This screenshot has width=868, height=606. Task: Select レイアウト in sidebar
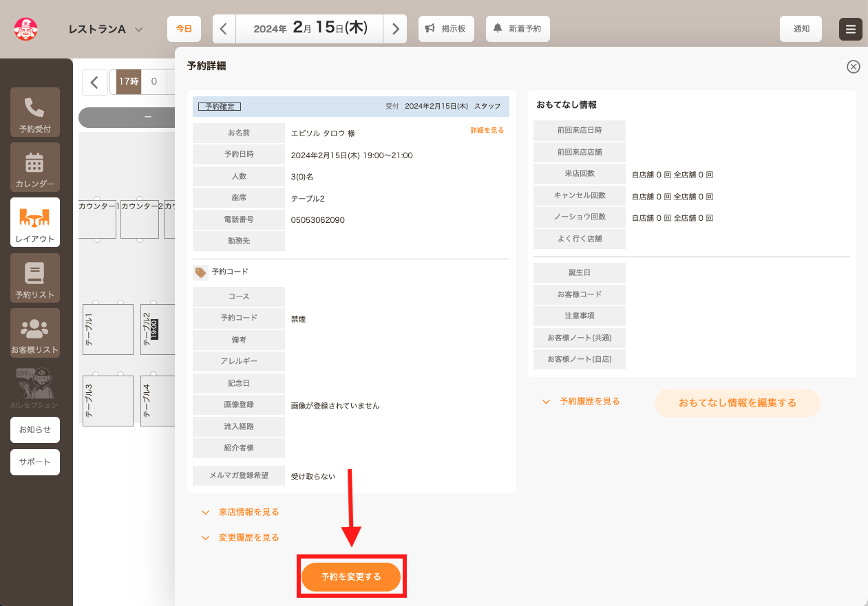[35, 222]
